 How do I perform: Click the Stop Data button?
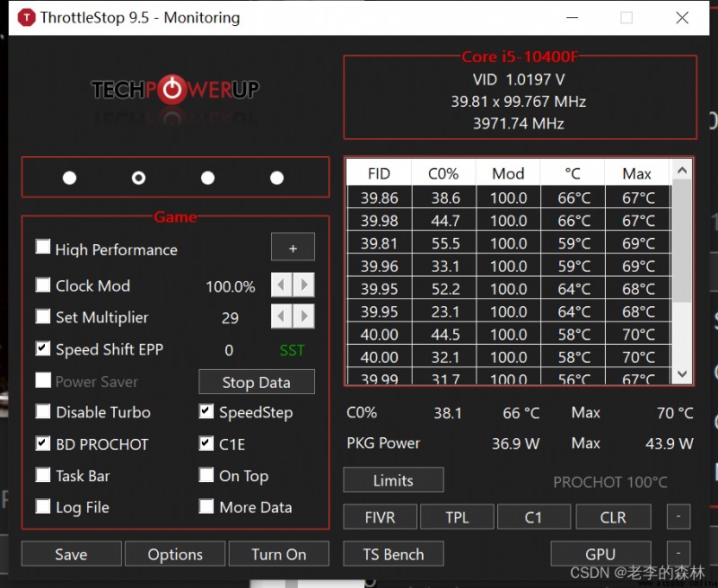[257, 382]
